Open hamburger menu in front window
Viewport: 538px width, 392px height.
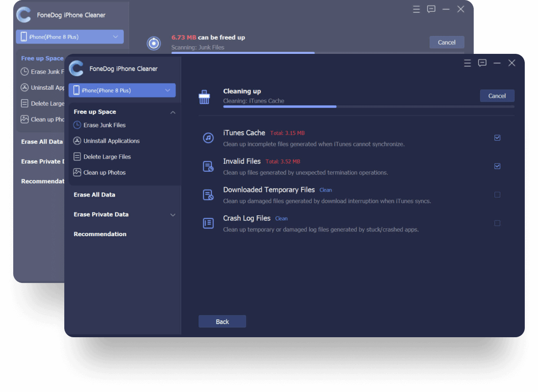point(467,63)
